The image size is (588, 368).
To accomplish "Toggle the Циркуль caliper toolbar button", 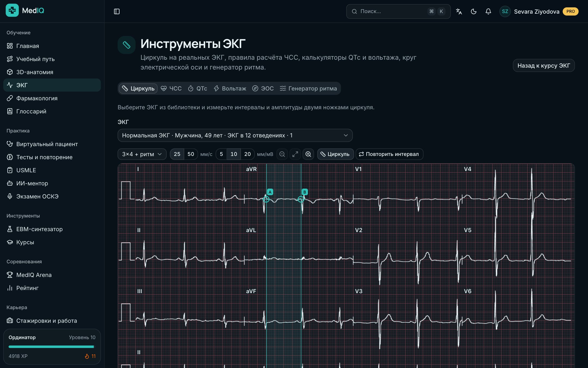I will tap(335, 154).
